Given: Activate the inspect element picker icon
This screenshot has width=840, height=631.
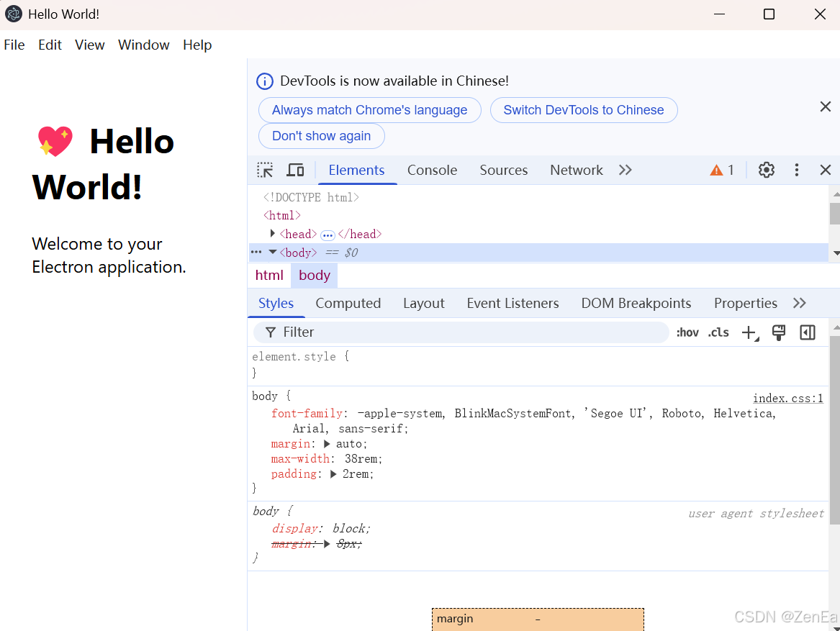Looking at the screenshot, I should pos(265,170).
